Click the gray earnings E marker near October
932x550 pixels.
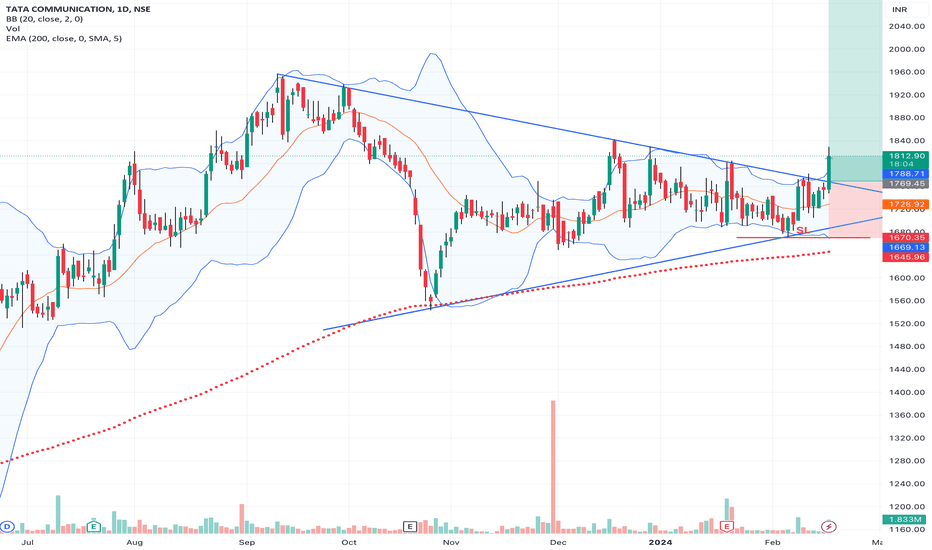pos(410,526)
